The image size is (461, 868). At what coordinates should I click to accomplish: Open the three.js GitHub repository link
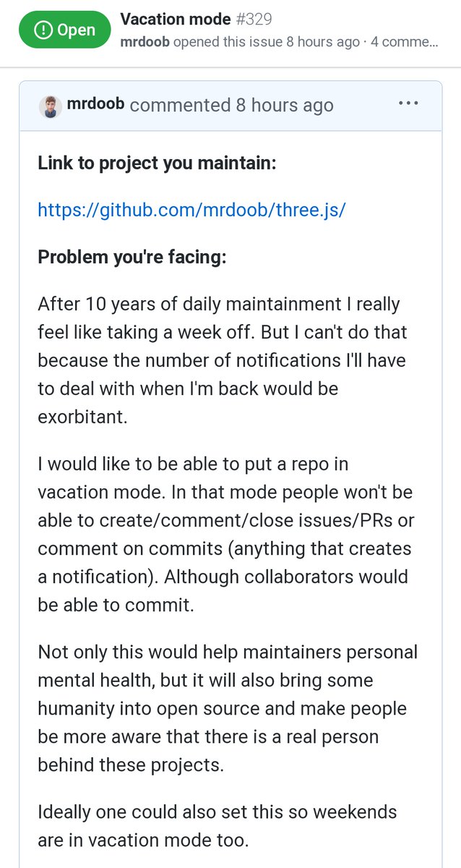click(191, 210)
